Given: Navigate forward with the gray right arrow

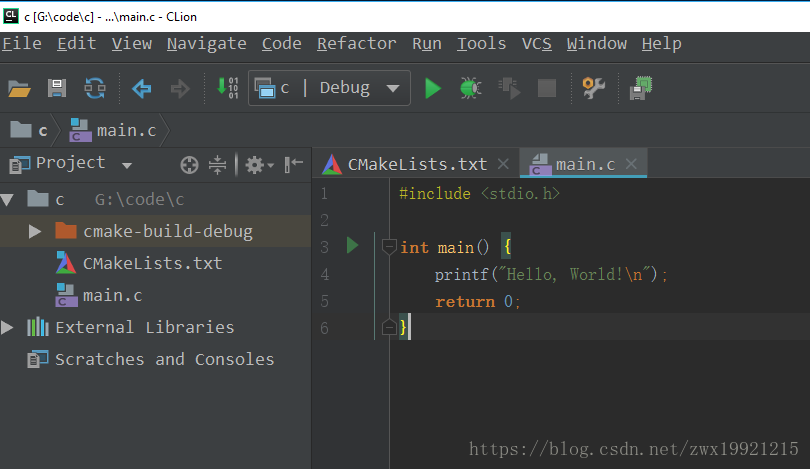Looking at the screenshot, I should (180, 89).
